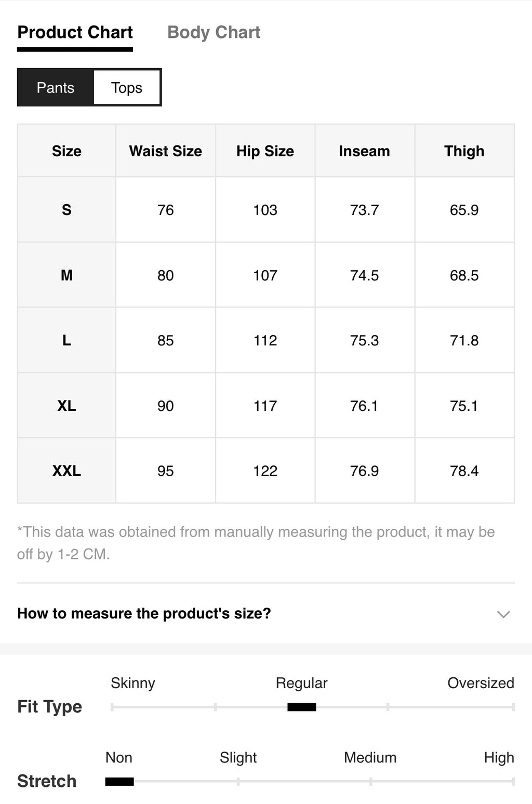
Task: Click the measurement disclaimer note text
Action: click(x=256, y=543)
